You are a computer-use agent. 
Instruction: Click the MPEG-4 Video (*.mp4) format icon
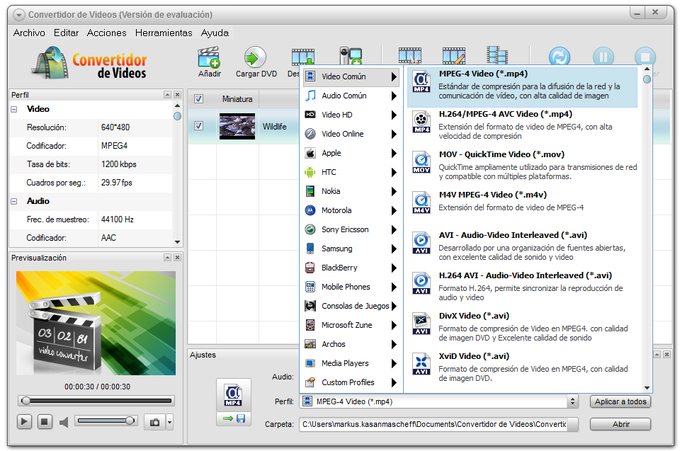(x=422, y=82)
